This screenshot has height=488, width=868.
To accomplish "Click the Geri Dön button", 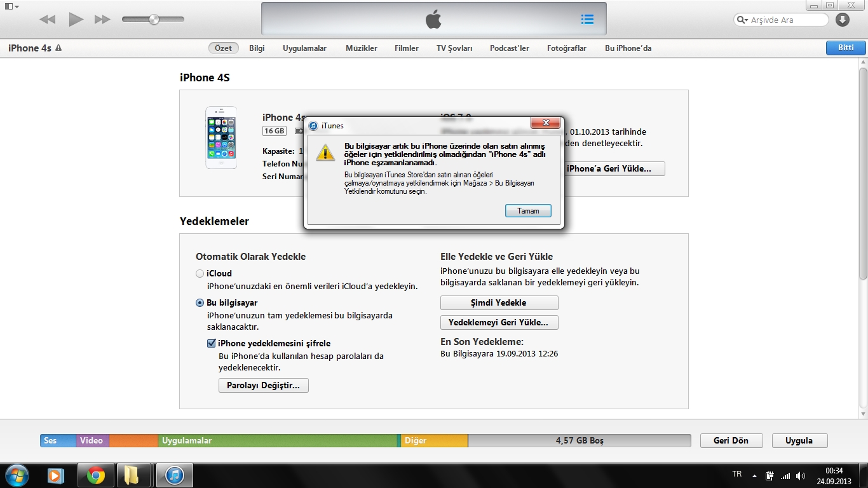I will (x=731, y=440).
